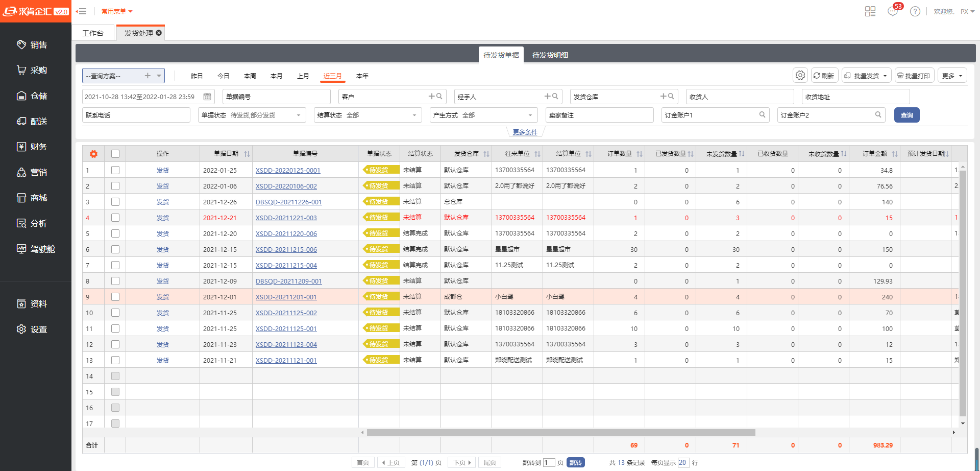Switch to the 待发货明细 tab

click(550, 55)
